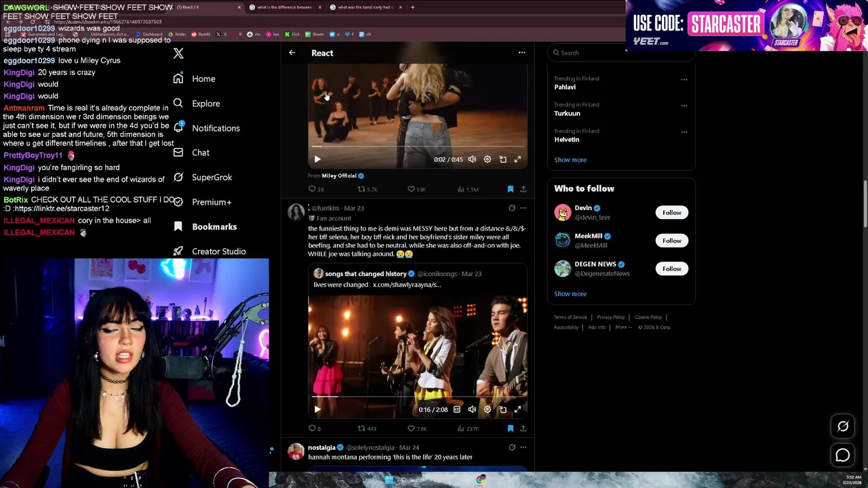Pop out the Miley video picture-in-picture

point(502,159)
